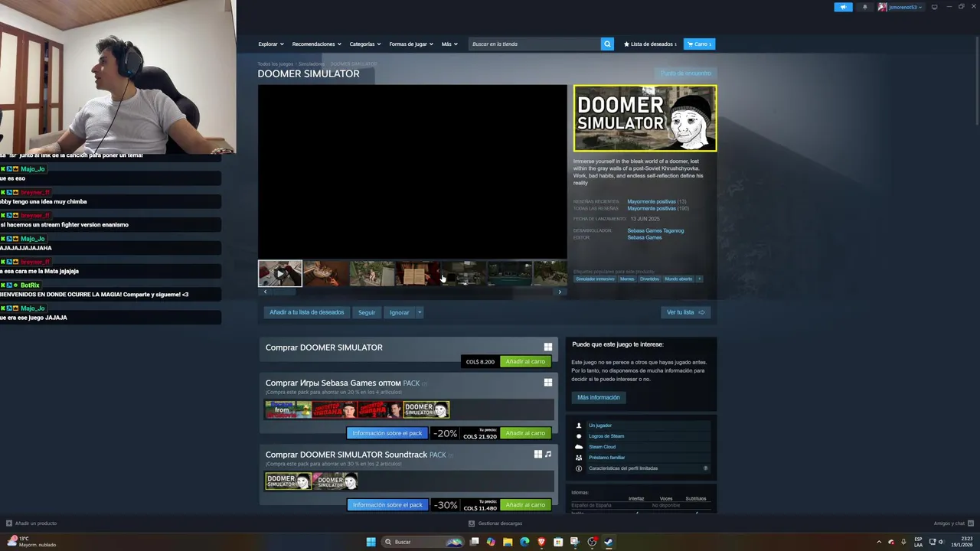Click the DOOMER SIMULATOR header image
The height and width of the screenshot is (551, 980).
click(645, 118)
